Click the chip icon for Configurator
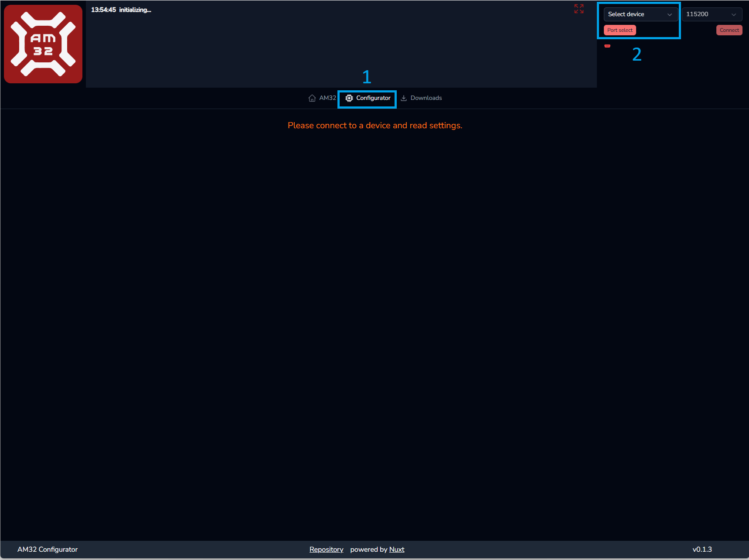Viewport: 749px width, 560px height. tap(349, 98)
